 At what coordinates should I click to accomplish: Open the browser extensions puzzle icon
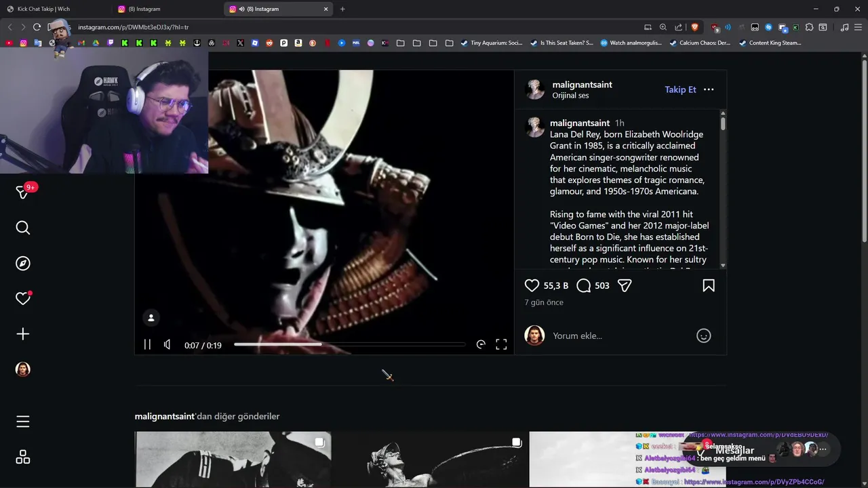pyautogui.click(x=809, y=27)
